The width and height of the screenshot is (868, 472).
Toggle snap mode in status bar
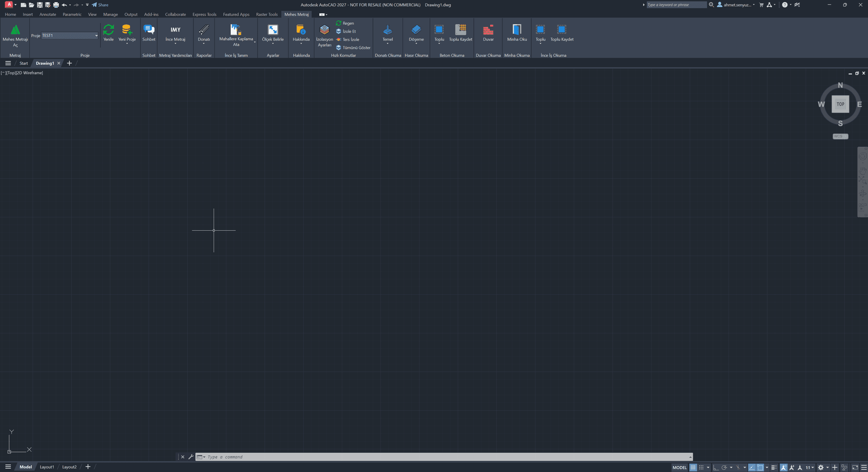(x=701, y=467)
